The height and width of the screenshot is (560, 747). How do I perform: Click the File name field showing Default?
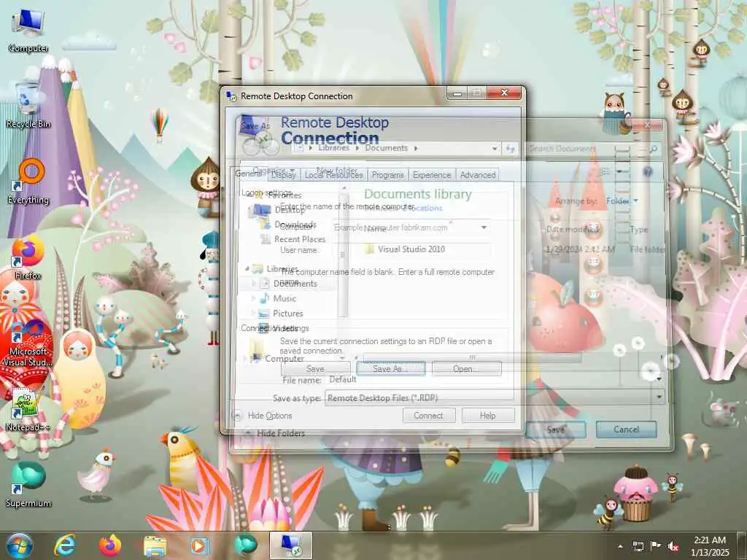pos(493,379)
